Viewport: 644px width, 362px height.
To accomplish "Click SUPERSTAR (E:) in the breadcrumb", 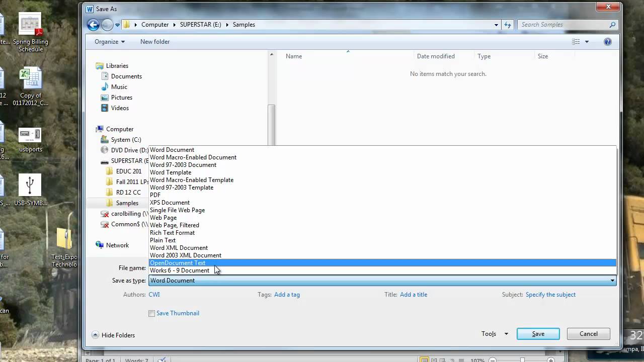I will (x=200, y=25).
